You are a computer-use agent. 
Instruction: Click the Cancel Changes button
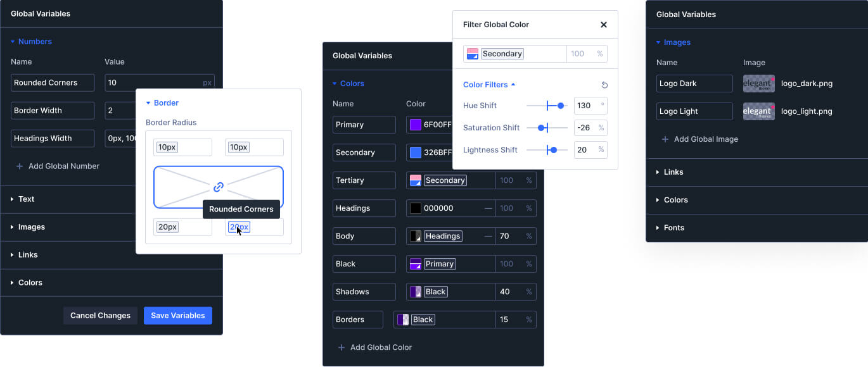(100, 315)
